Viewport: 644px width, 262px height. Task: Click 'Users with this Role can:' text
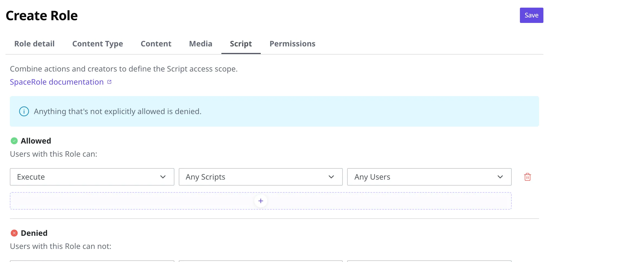(x=54, y=154)
